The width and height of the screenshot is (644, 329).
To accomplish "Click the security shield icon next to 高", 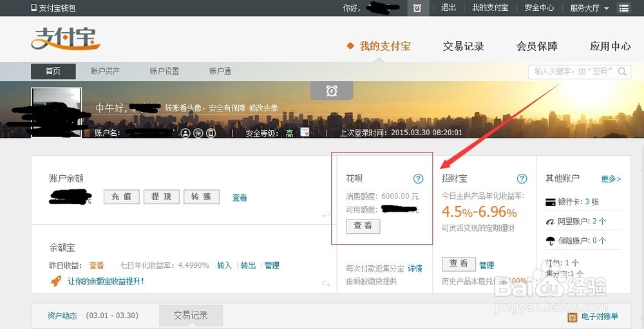I will click(305, 132).
